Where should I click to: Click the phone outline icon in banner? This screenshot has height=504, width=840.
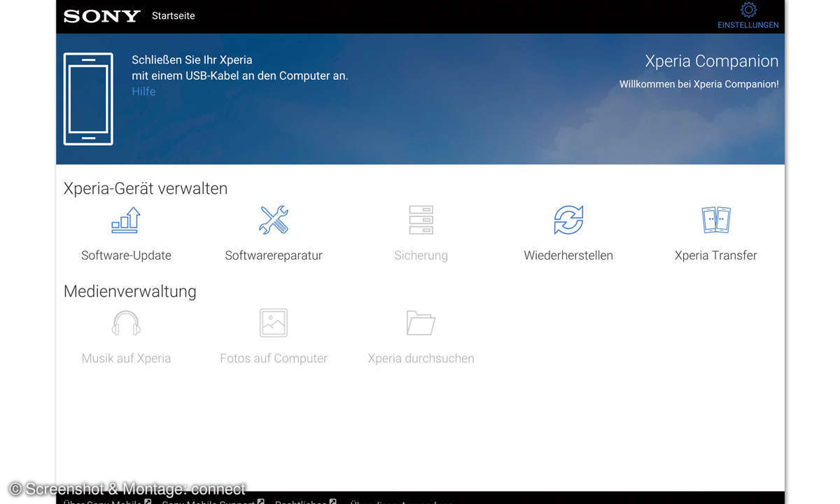tap(88, 99)
